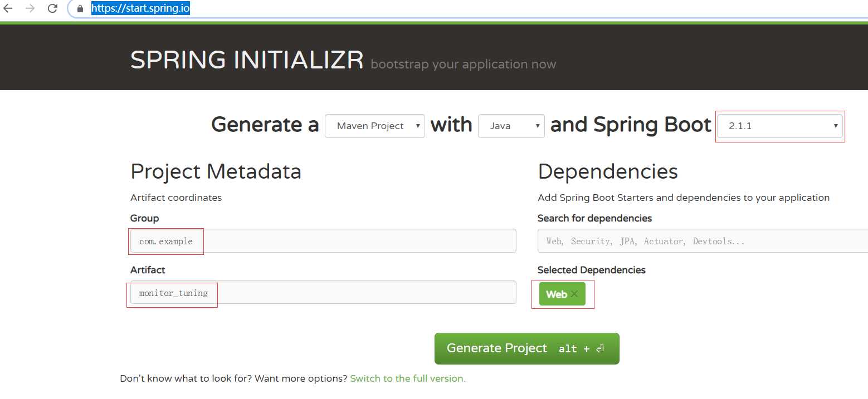
Task: Click the Dependencies heading
Action: pyautogui.click(x=608, y=171)
